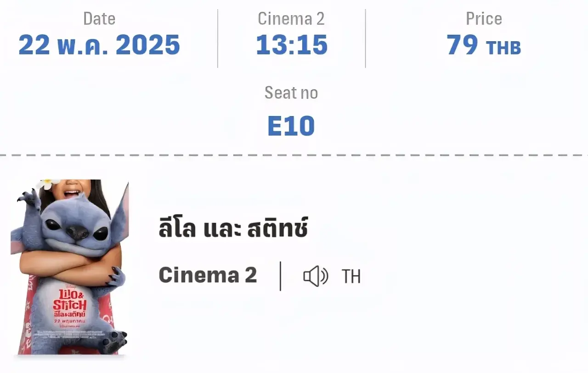588x373 pixels.
Task: Click the THB currency text
Action: [503, 48]
